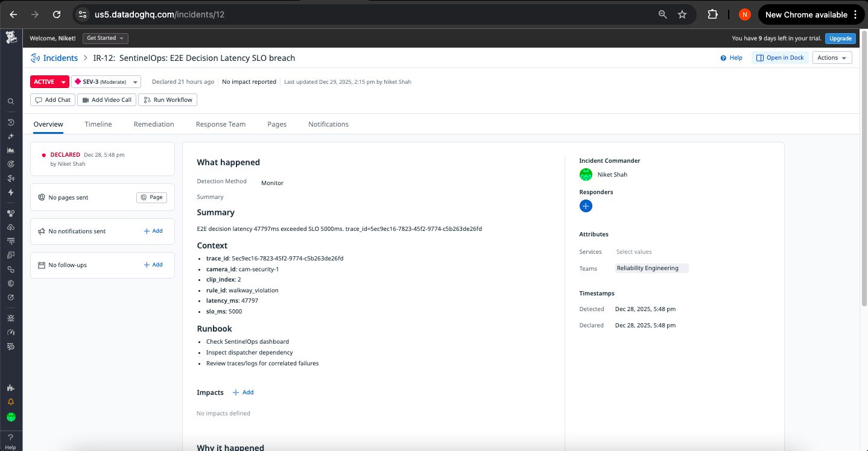Viewport: 868px width, 451px height.
Task: Click the Declared timestamp value
Action: (645, 326)
